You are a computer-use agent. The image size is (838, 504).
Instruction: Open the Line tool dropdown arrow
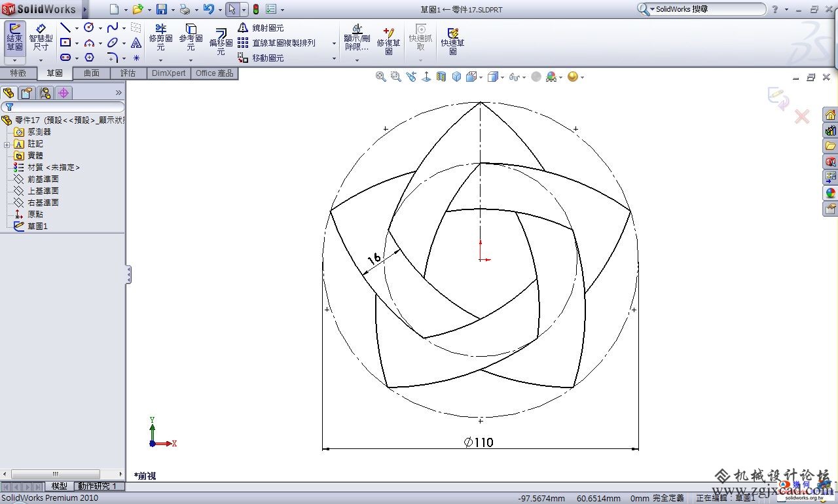click(x=77, y=28)
